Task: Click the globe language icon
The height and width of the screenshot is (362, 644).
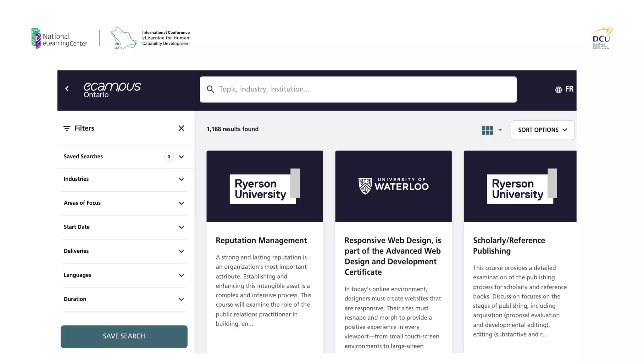Action: [x=558, y=90]
